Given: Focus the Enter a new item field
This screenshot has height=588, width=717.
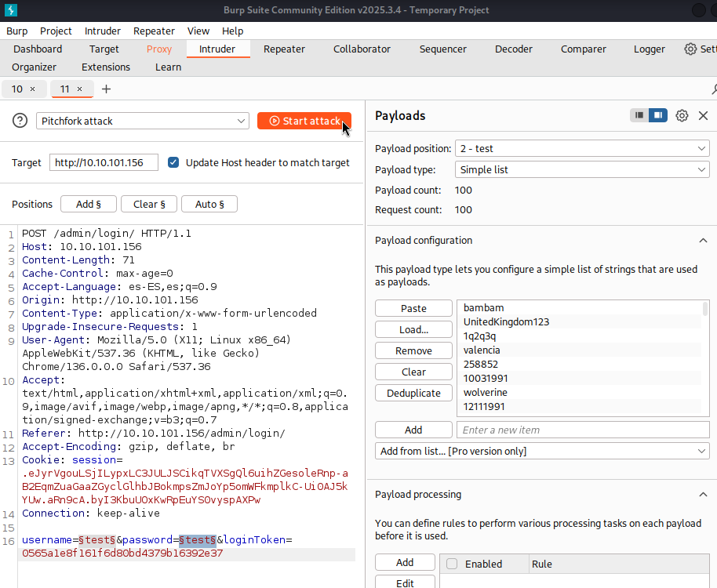Looking at the screenshot, I should 583,430.
